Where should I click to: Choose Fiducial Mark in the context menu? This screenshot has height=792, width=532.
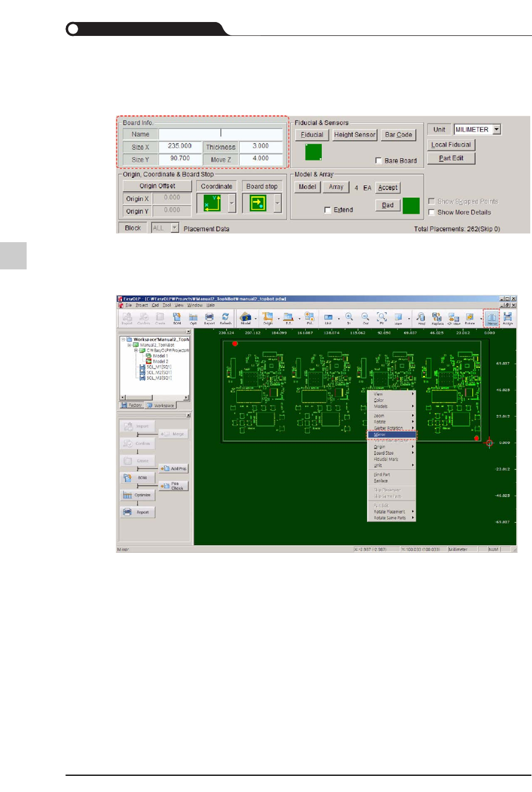(392, 459)
